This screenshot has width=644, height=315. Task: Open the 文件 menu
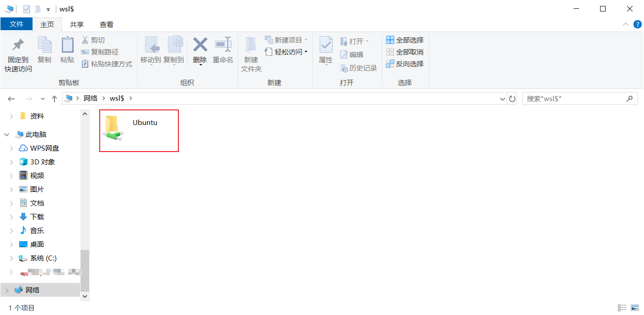click(x=16, y=24)
